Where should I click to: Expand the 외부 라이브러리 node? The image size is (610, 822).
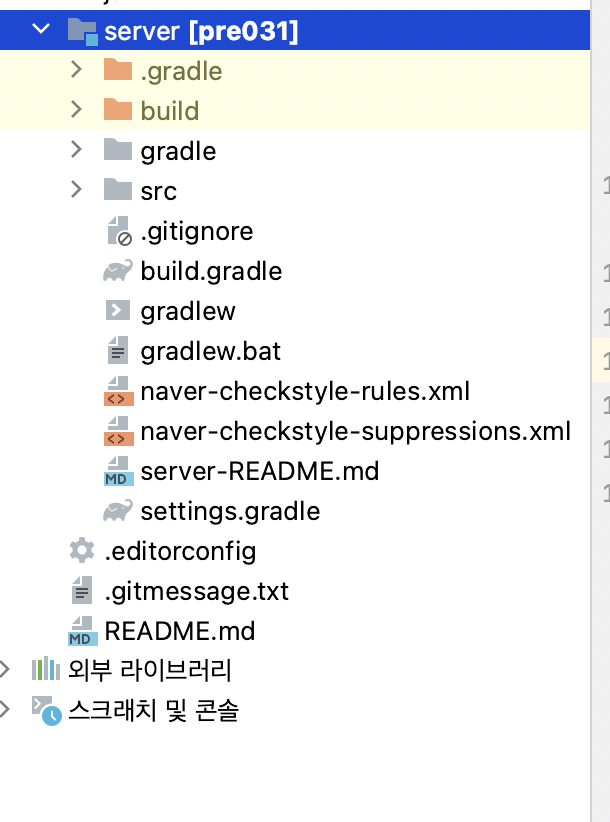[5, 669]
